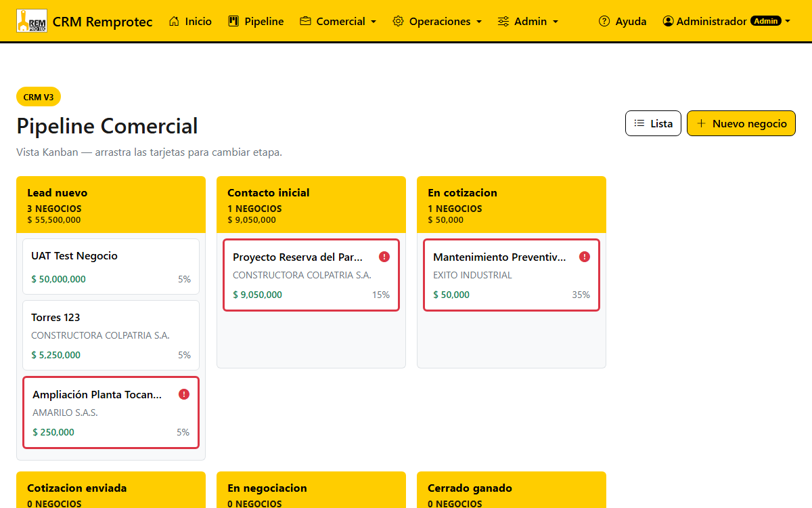Viewport: 812px width, 508px height.
Task: Open the Administrador account dropdown caret
Action: [788, 22]
